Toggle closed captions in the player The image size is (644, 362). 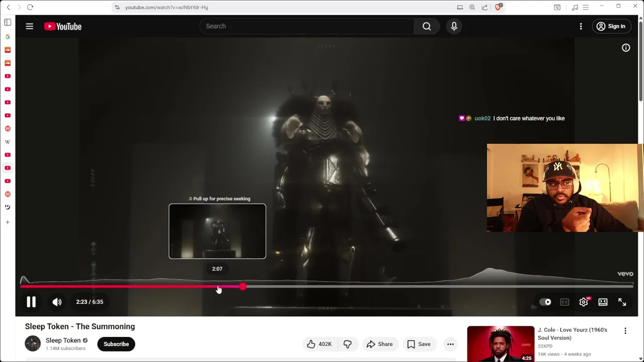click(x=565, y=302)
